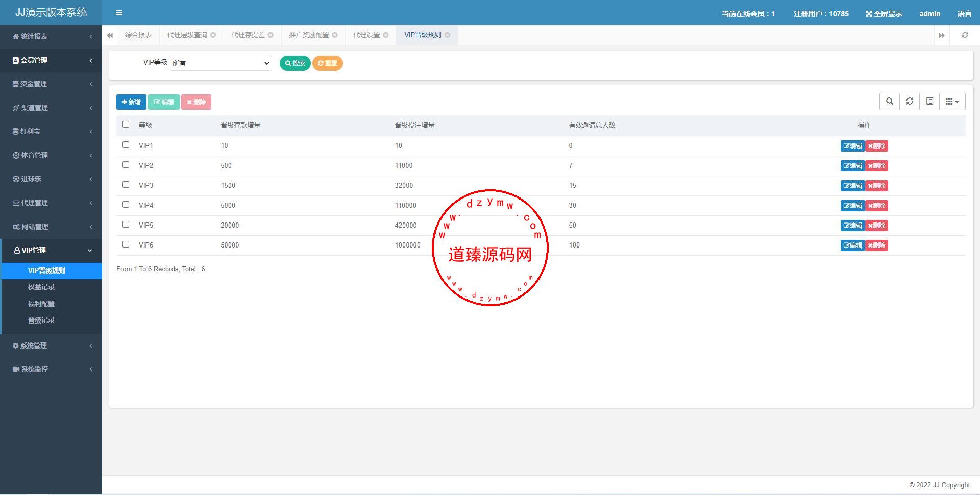The image size is (980, 495).
Task: Click 编辑 for VIP2 row
Action: (x=852, y=166)
